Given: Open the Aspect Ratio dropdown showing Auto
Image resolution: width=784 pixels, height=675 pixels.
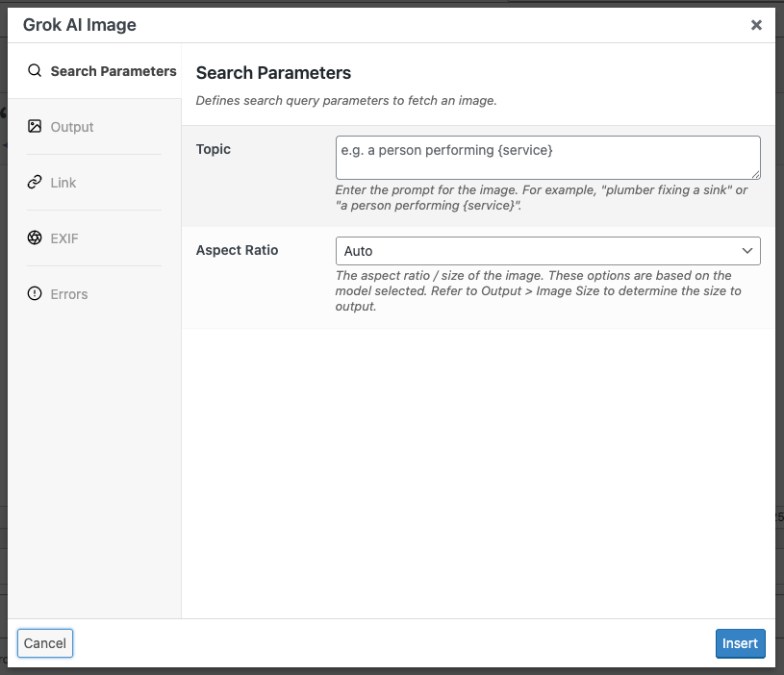Looking at the screenshot, I should pos(548,250).
